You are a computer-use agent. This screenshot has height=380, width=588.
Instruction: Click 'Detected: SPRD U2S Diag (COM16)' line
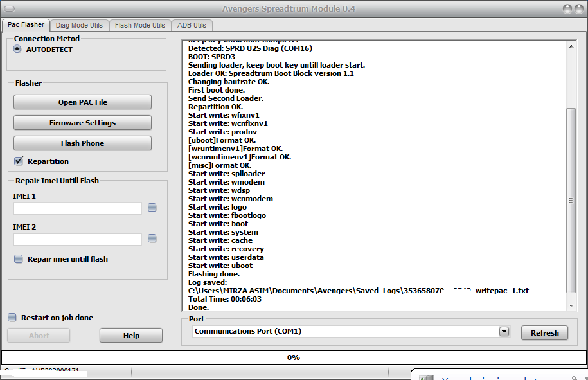(x=250, y=48)
